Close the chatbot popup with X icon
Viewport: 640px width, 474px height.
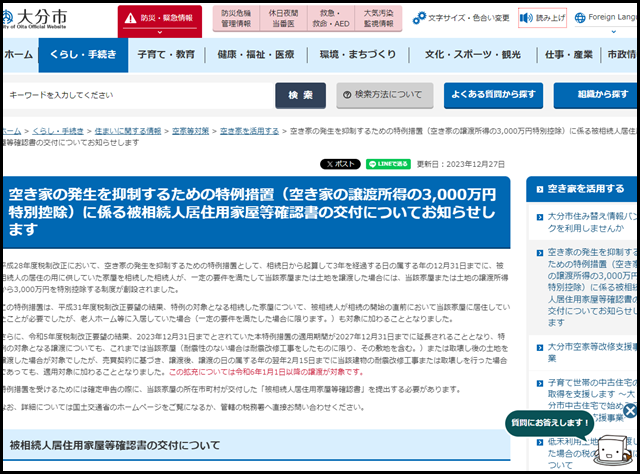630,411
